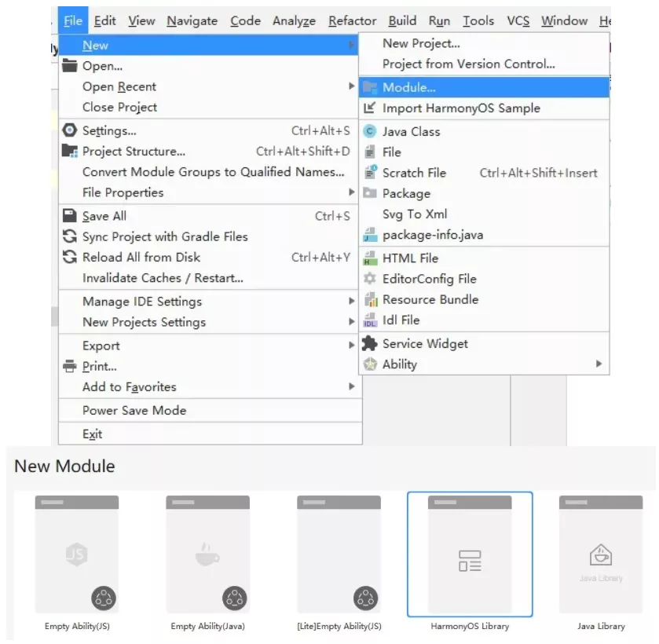Screen dimensions: 659x644
Task: Choose New Project... from the submenu
Action: pyautogui.click(x=484, y=43)
